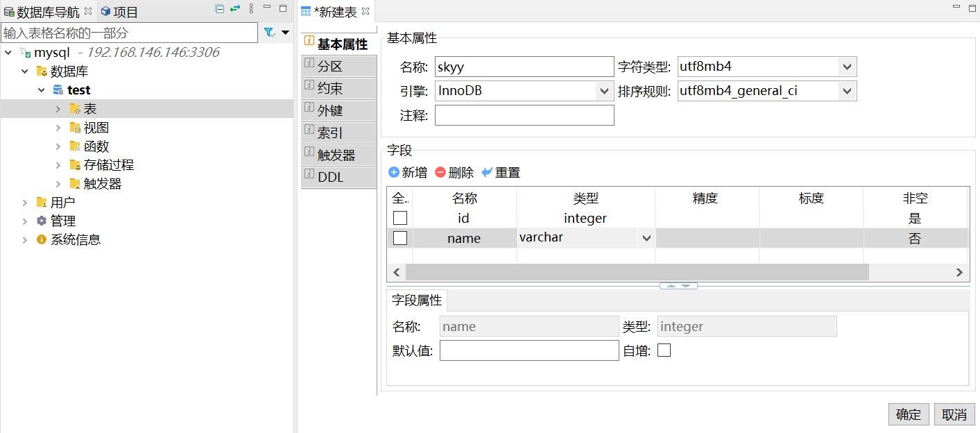980x433 pixels.
Task: Click the blue plus 新增 field icon
Action: click(x=394, y=172)
